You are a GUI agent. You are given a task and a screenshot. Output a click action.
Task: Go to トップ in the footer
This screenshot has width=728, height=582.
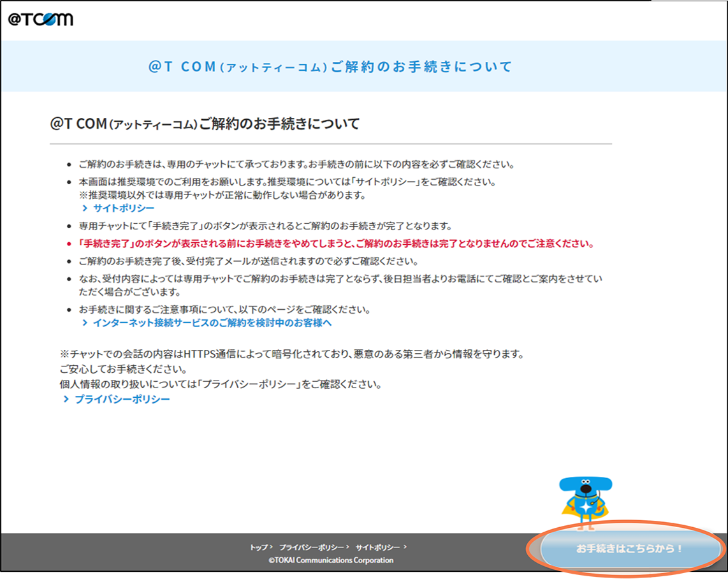[x=259, y=548]
